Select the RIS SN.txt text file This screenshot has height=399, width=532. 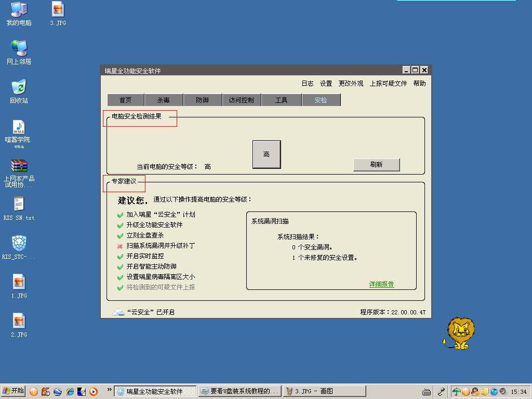[19, 208]
